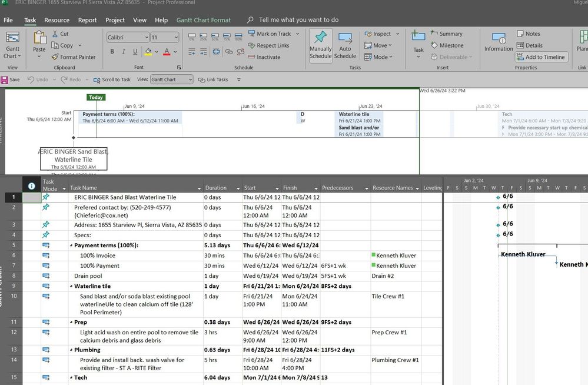Click the Tell me search box
Image resolution: width=588 pixels, height=385 pixels.
[x=298, y=20]
